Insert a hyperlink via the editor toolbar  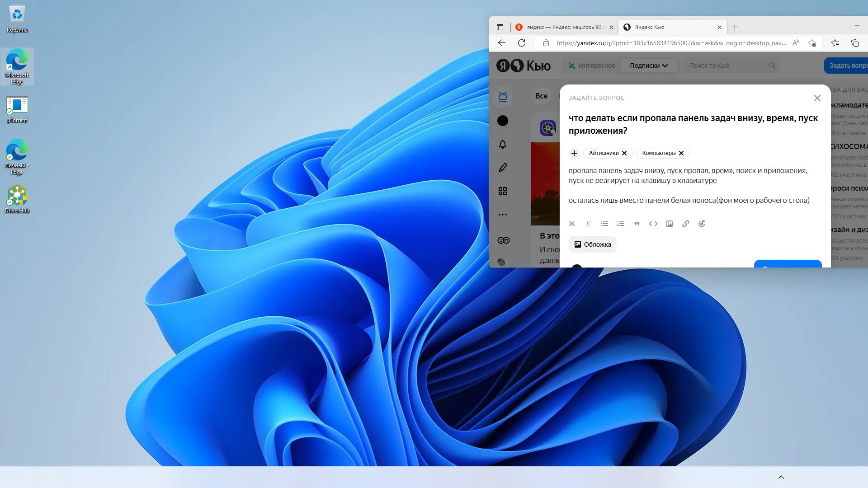tap(686, 224)
